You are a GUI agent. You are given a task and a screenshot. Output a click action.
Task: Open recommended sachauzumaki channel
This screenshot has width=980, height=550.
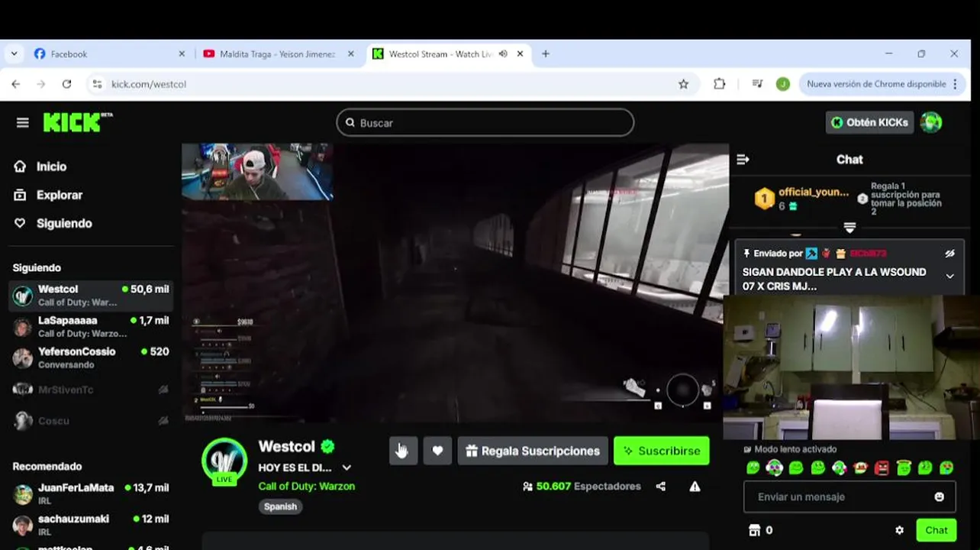[91, 525]
